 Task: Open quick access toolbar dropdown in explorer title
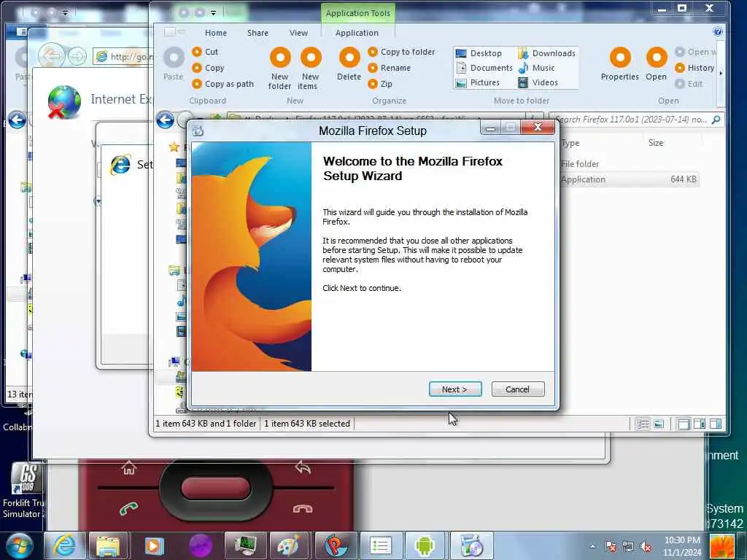point(214,13)
